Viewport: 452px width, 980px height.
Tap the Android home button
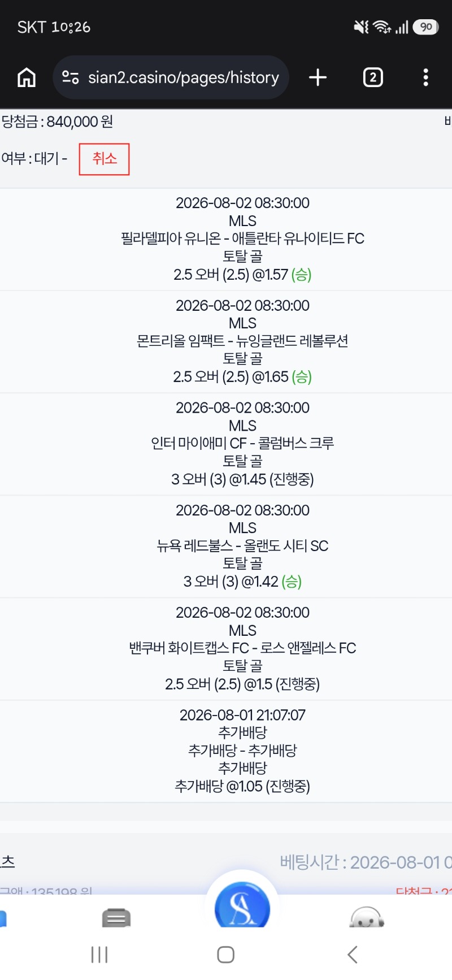[x=226, y=955]
